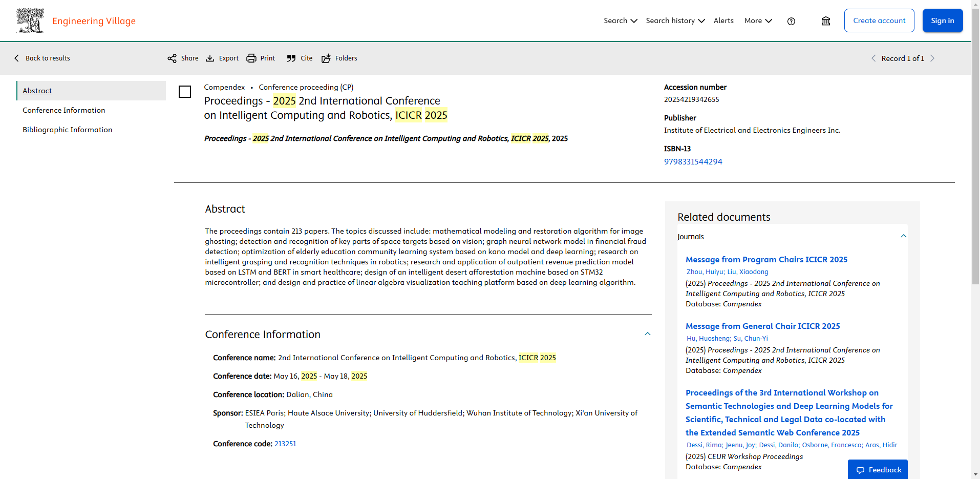Click the institution building icon
Screen dimensions: 980x479
coord(826,21)
